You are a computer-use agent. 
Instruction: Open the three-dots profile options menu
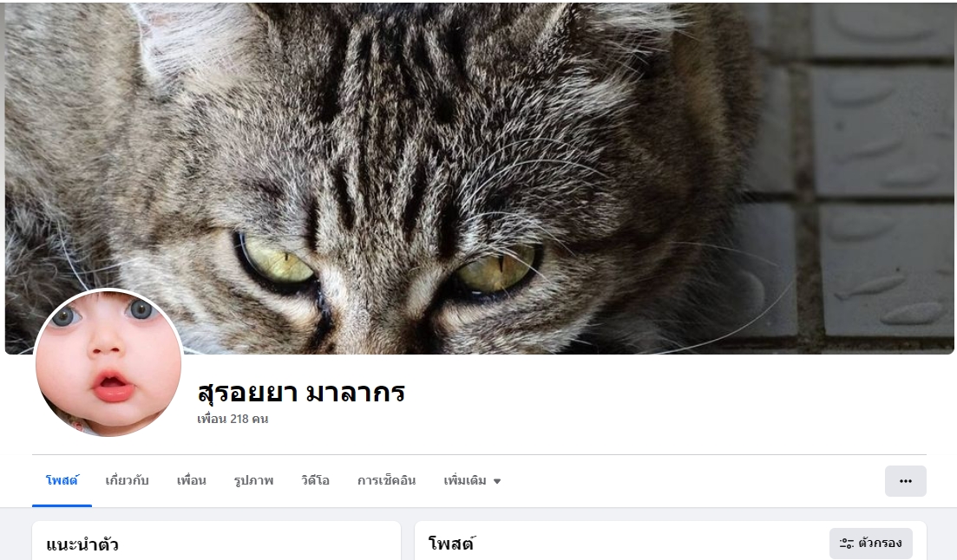click(905, 481)
